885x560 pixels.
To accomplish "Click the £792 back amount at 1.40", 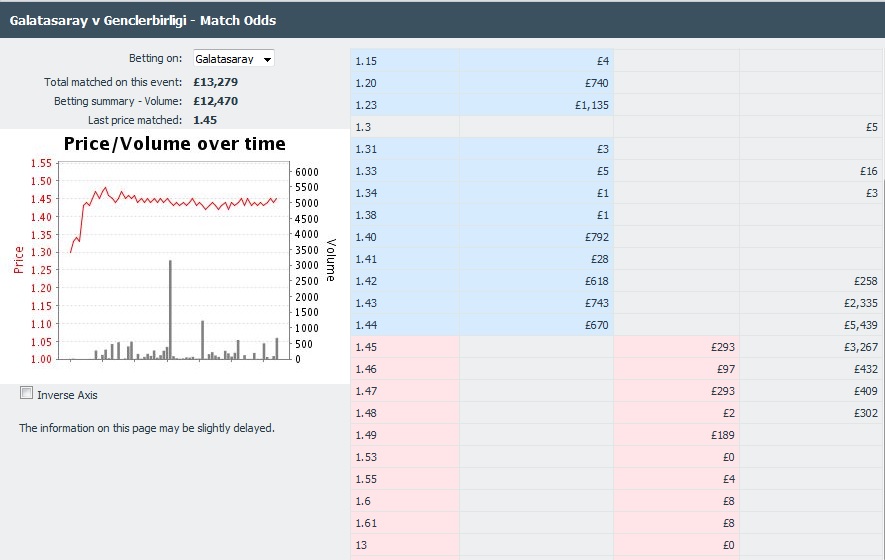I will (597, 237).
